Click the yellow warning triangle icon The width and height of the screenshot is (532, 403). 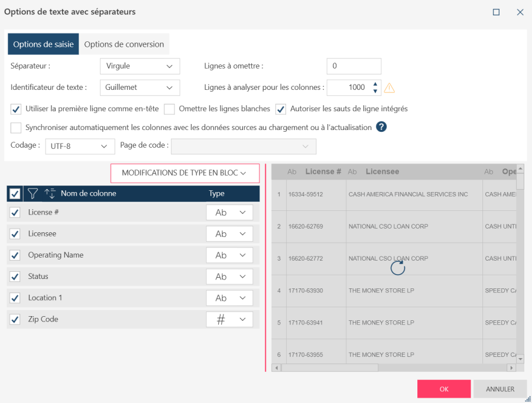(x=389, y=88)
